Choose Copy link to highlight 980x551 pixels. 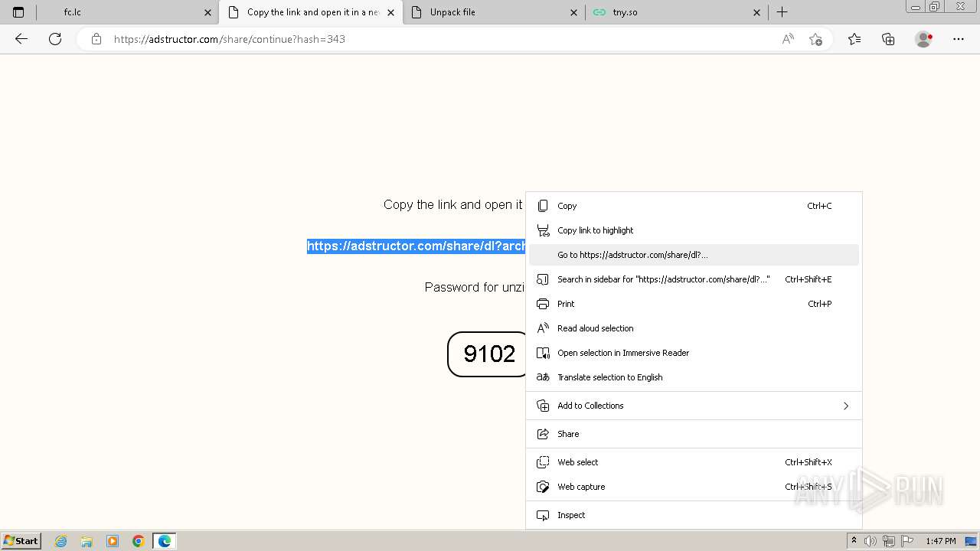[694, 230]
